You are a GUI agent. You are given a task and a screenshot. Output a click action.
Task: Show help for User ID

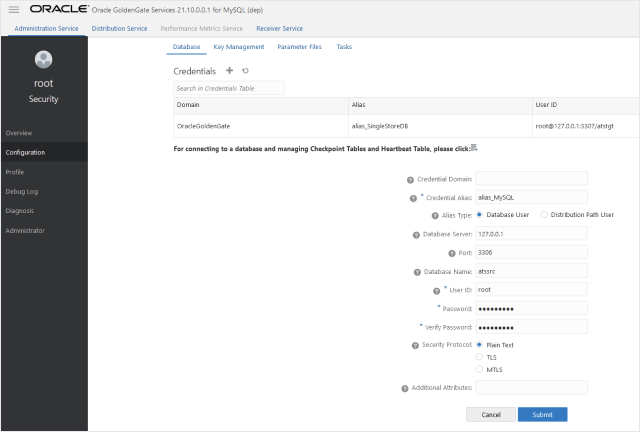(x=436, y=291)
